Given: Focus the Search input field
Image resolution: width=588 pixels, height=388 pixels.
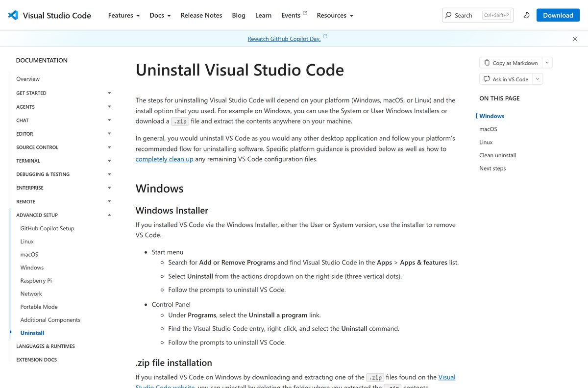Looking at the screenshot, I should click(x=478, y=15).
